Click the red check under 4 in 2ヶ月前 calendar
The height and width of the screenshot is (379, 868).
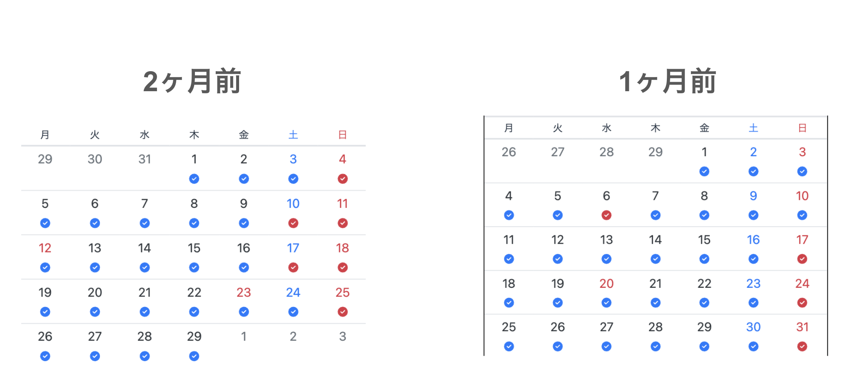342,179
